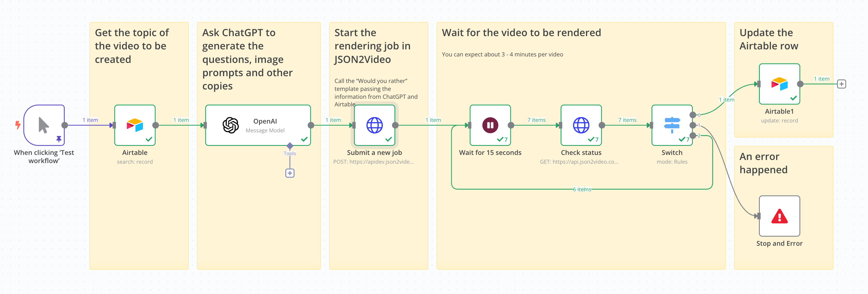This screenshot has width=868, height=294.
Task: Click '1 item' label from Switch to Airtable1
Action: 726,100
